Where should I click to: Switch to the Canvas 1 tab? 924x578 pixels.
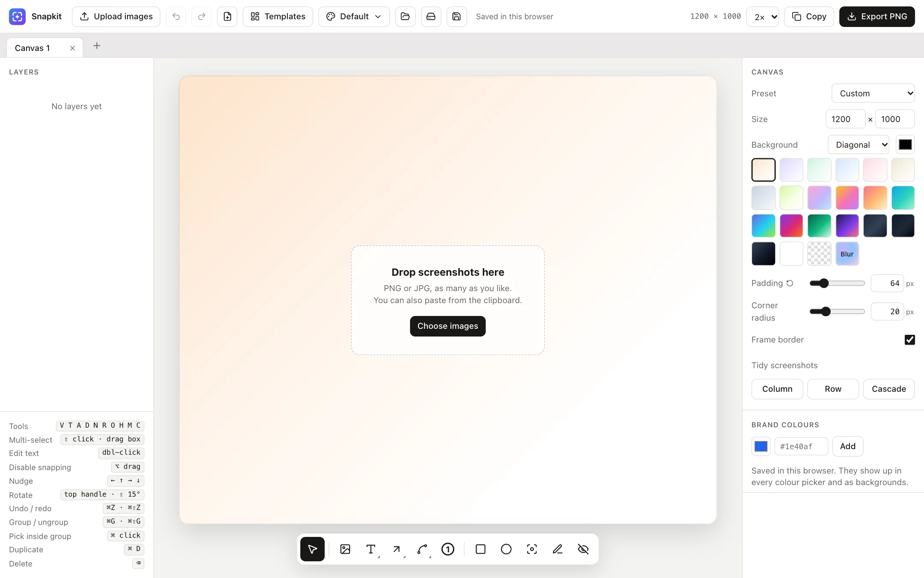[x=33, y=48]
